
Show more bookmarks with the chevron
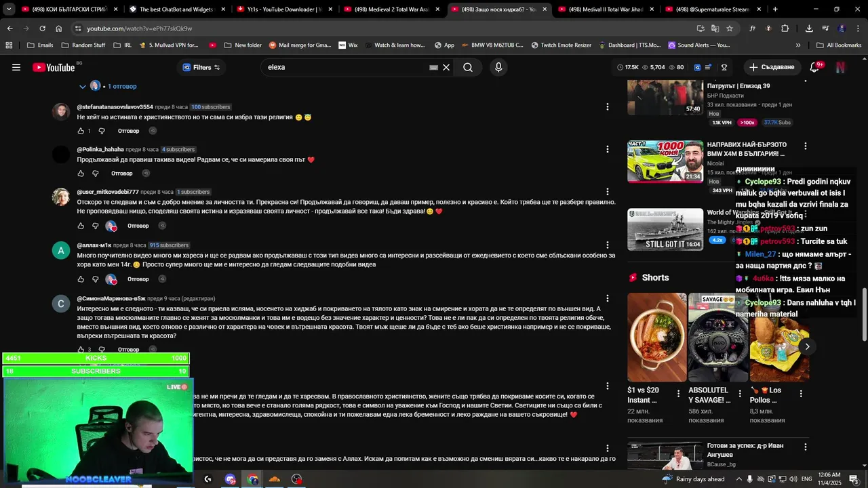click(798, 45)
